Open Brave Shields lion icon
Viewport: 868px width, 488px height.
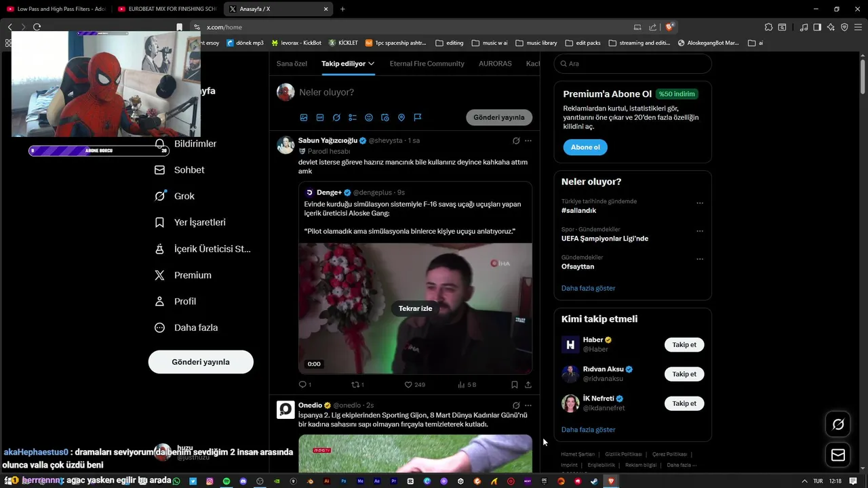[x=669, y=27]
